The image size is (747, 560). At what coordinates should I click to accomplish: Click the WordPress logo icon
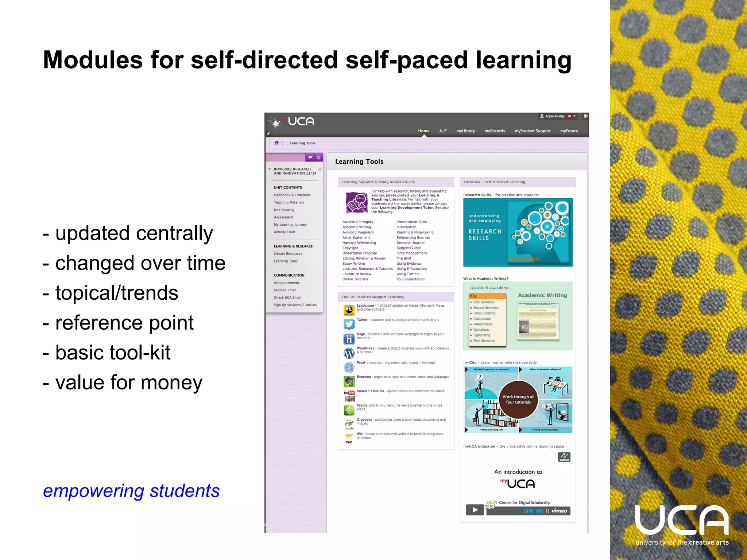point(349,353)
